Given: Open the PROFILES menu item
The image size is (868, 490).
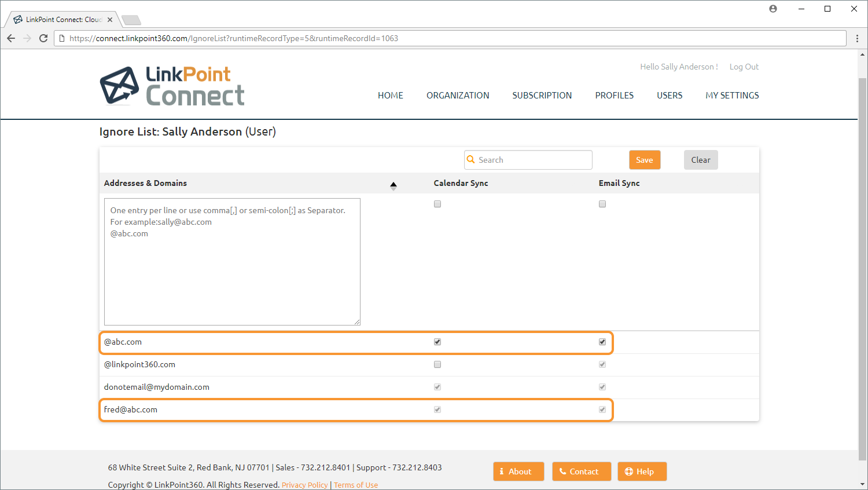Looking at the screenshot, I should (x=615, y=96).
